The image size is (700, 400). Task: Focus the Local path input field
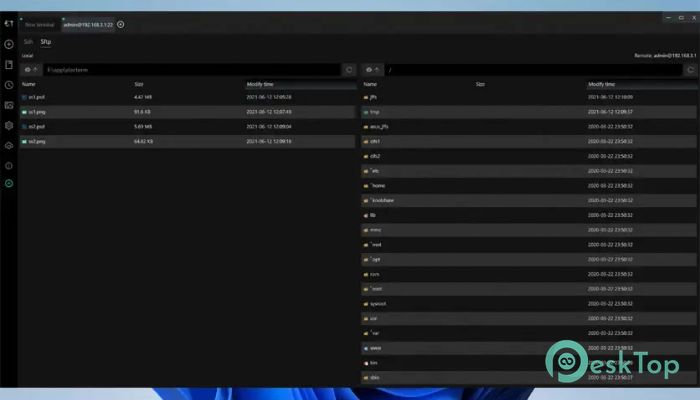192,70
